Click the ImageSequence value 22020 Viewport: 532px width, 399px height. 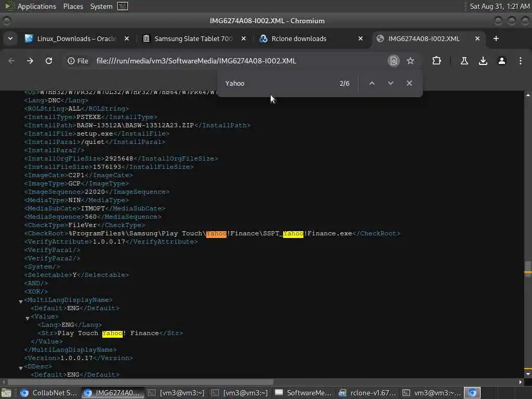(95, 192)
